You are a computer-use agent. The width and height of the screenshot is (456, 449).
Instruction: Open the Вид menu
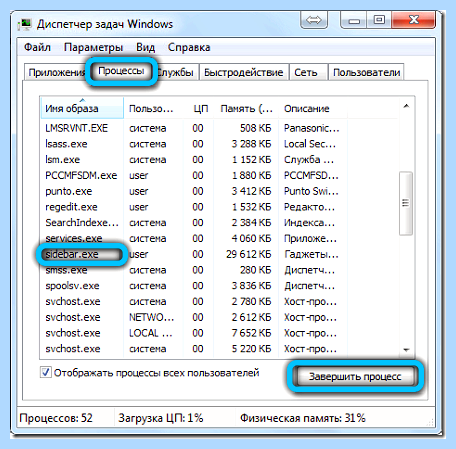(x=145, y=47)
